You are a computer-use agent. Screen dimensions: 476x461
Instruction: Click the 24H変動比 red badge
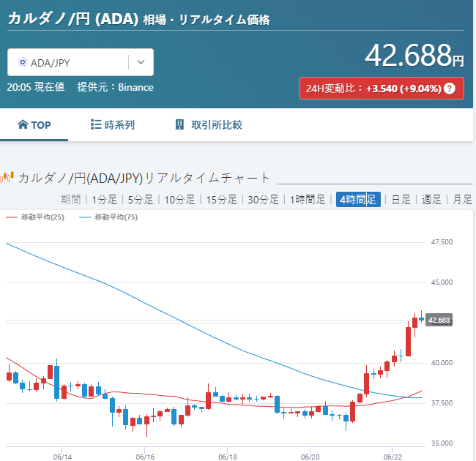point(382,89)
